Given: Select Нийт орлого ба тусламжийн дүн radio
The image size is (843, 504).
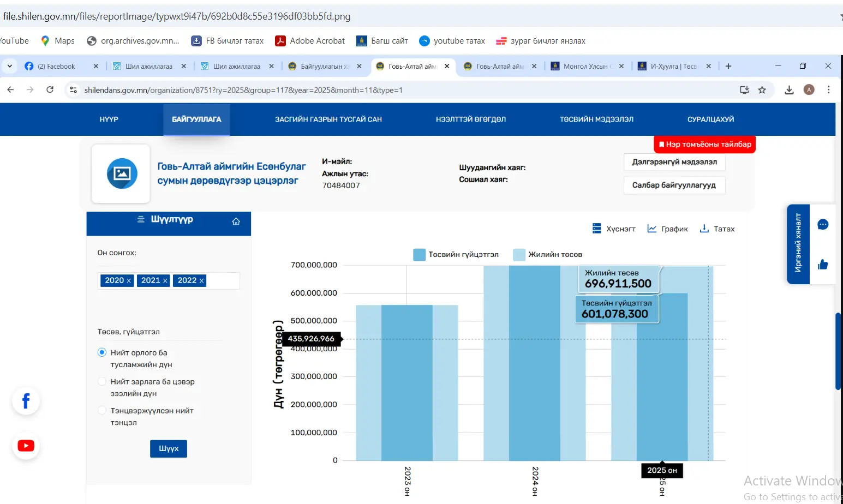Looking at the screenshot, I should [x=102, y=352].
